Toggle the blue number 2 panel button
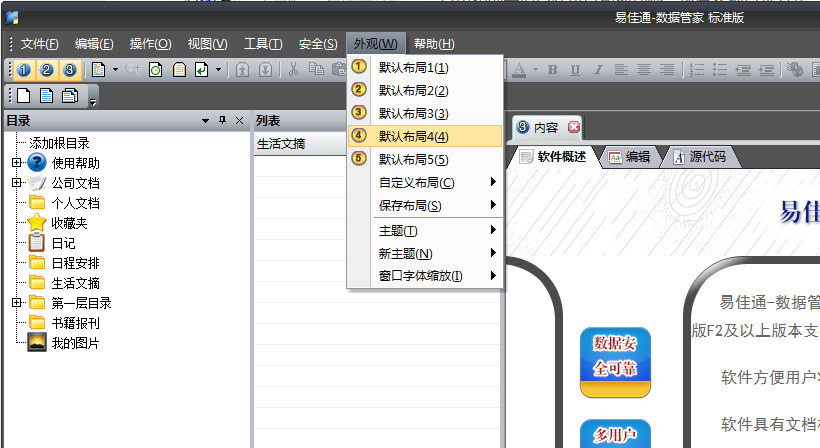 (46, 70)
